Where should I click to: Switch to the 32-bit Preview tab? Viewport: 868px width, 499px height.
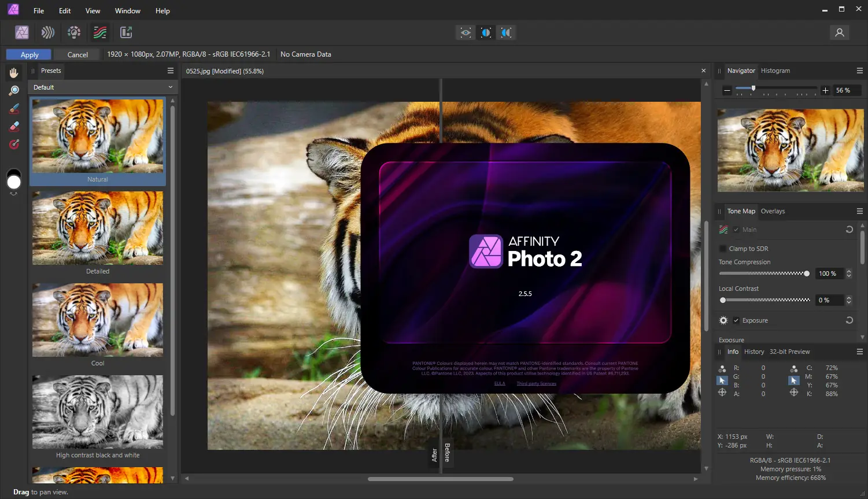coord(790,352)
